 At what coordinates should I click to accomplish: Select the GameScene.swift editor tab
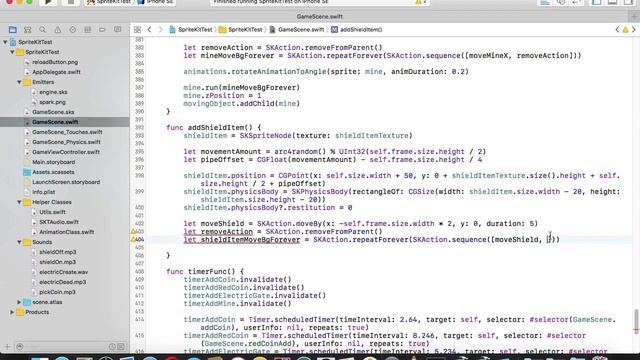coord(319,17)
